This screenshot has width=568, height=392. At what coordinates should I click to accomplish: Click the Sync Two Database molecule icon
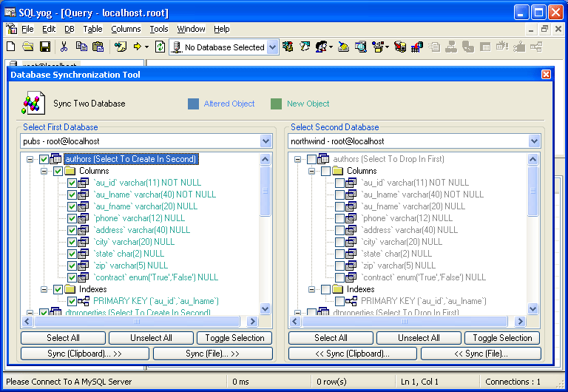pyautogui.click(x=33, y=104)
